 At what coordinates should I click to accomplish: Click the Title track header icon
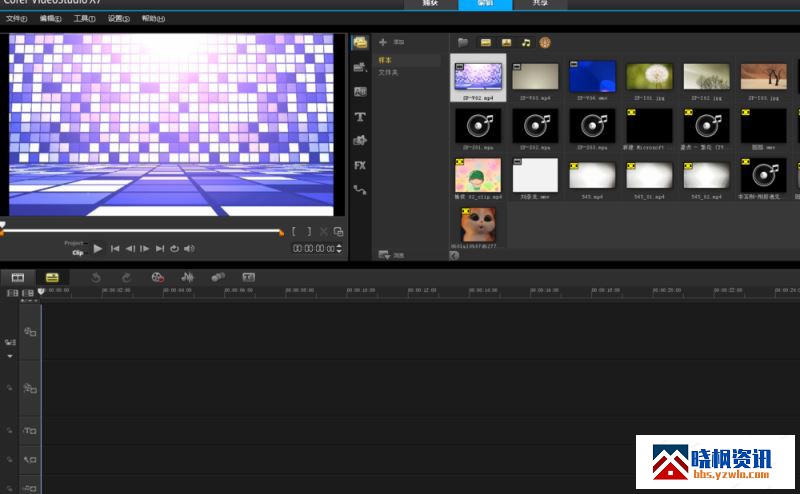pyautogui.click(x=30, y=431)
